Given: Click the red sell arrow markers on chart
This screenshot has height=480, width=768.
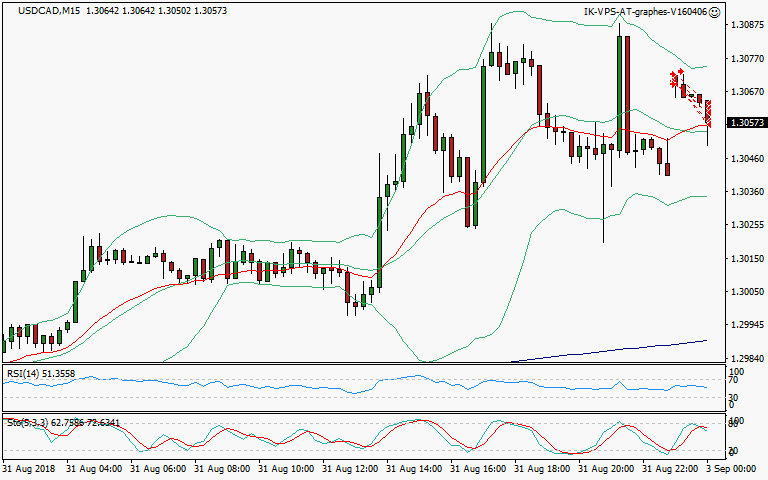Looking at the screenshot, I should [676, 77].
